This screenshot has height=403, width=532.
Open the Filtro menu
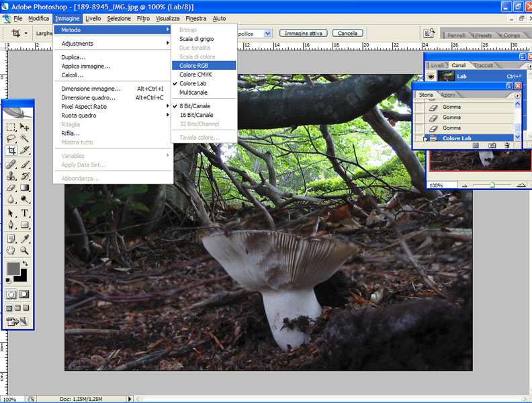[x=143, y=18]
